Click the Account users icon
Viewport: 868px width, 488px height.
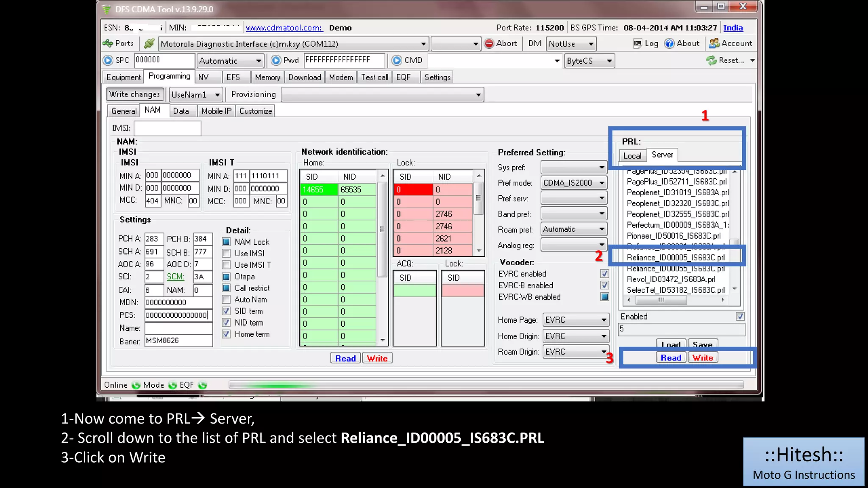714,44
